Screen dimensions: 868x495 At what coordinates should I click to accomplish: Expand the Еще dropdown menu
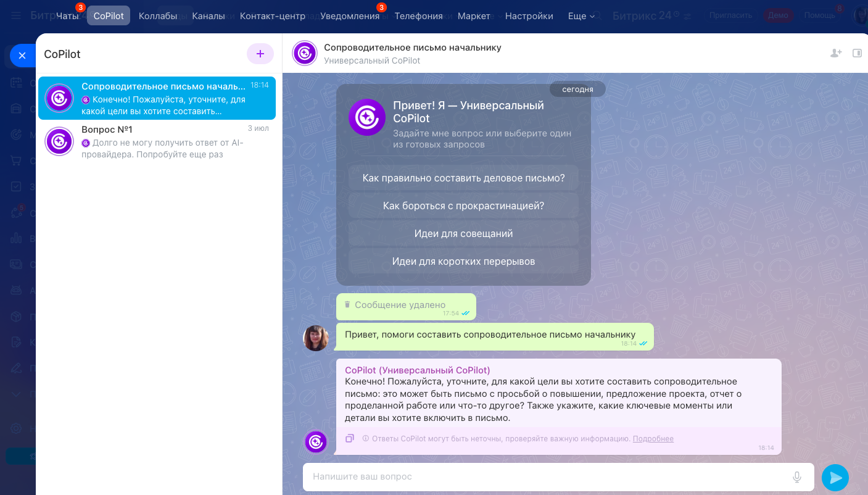[581, 16]
